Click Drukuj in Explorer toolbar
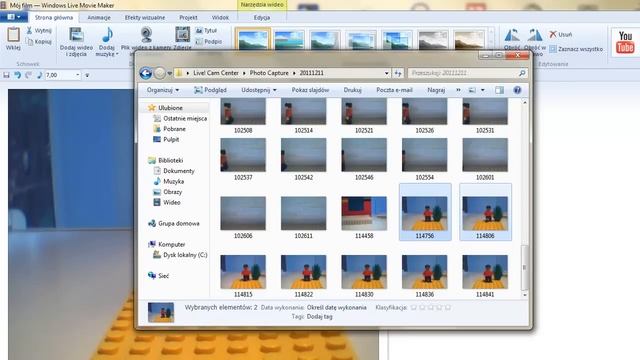 click(352, 90)
